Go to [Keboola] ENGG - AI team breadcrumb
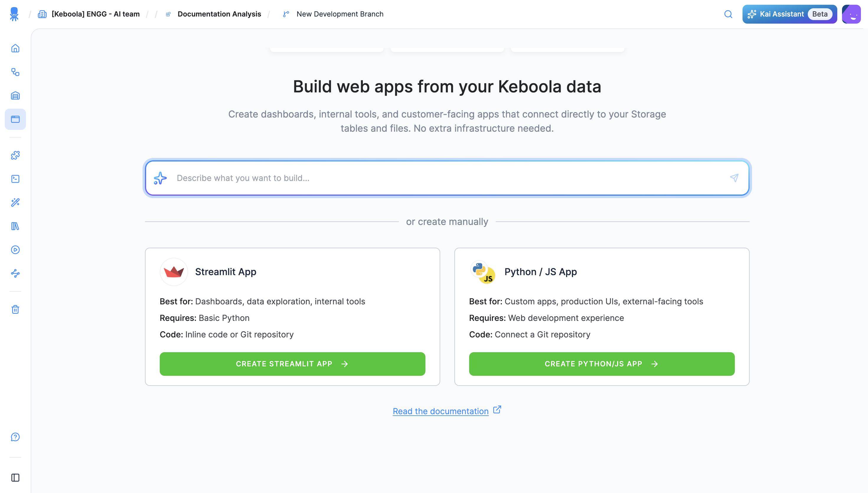Viewport: 868px width, 493px height. [x=95, y=14]
